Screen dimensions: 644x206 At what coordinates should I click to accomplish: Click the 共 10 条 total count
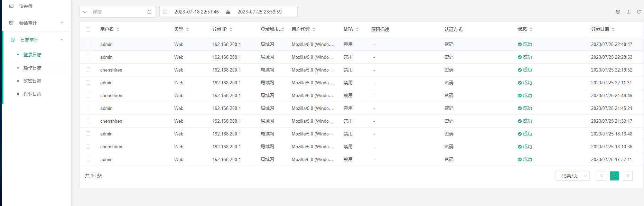click(93, 176)
